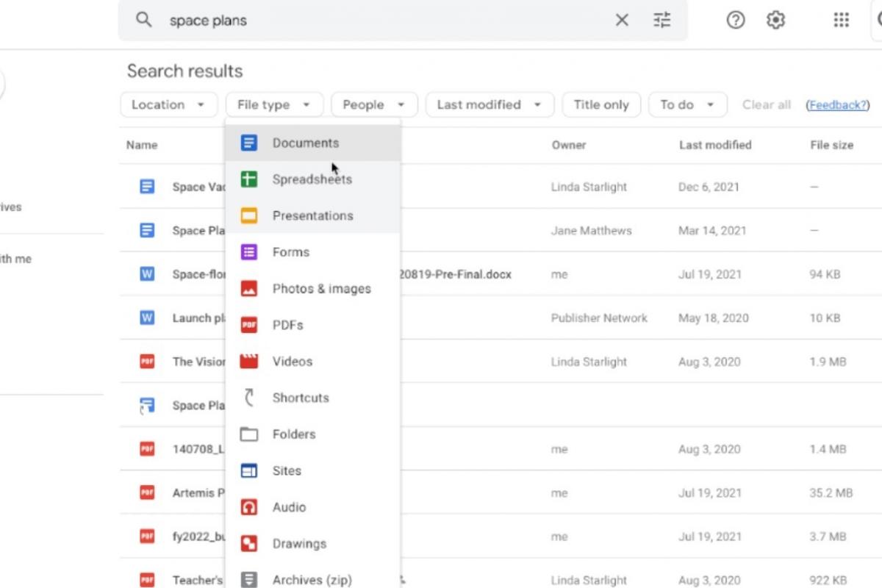Open the To do filter dropdown
This screenshot has width=882, height=588.
[687, 104]
